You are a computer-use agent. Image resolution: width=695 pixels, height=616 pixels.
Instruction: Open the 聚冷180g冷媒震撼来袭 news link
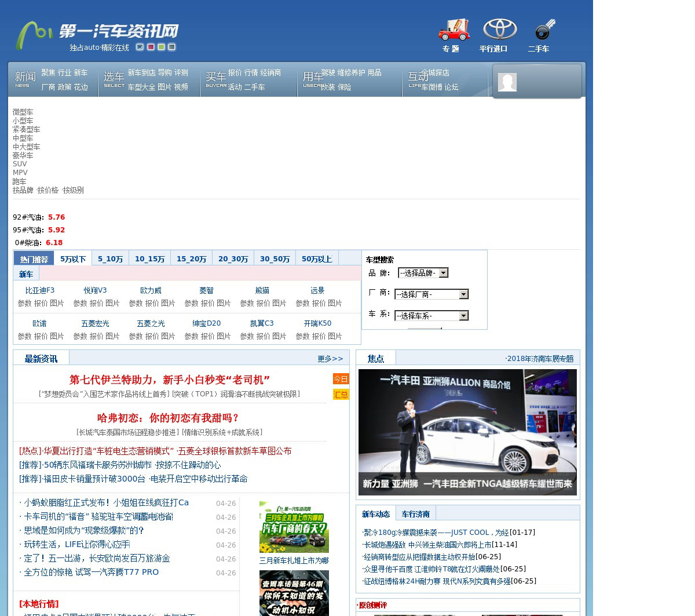point(436,533)
